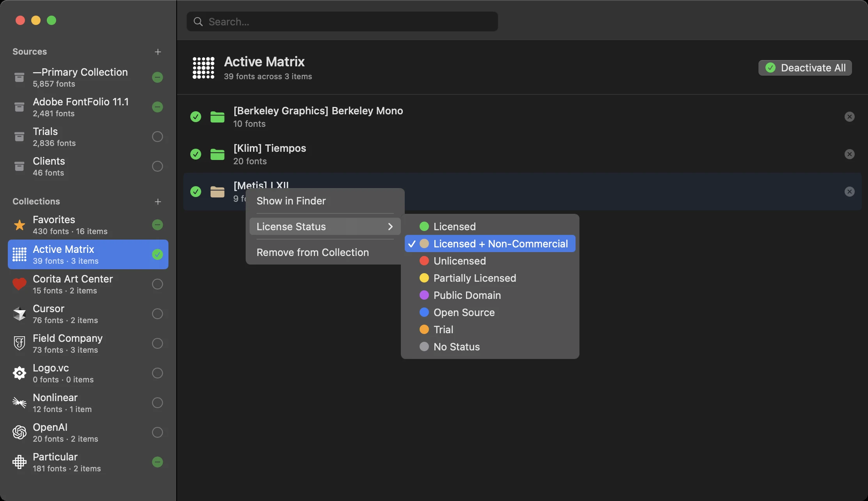
Task: Click the Nonlinear burst icon
Action: click(x=19, y=402)
